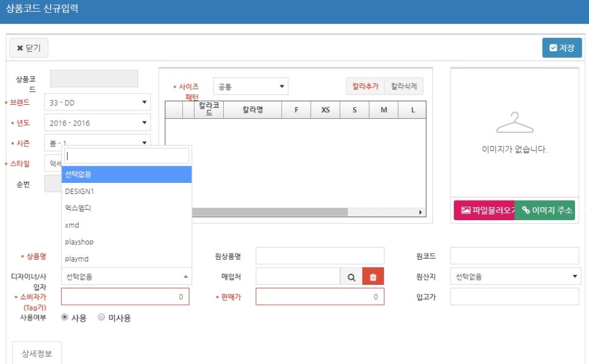Select the 미사용 radio button

pyautogui.click(x=101, y=318)
